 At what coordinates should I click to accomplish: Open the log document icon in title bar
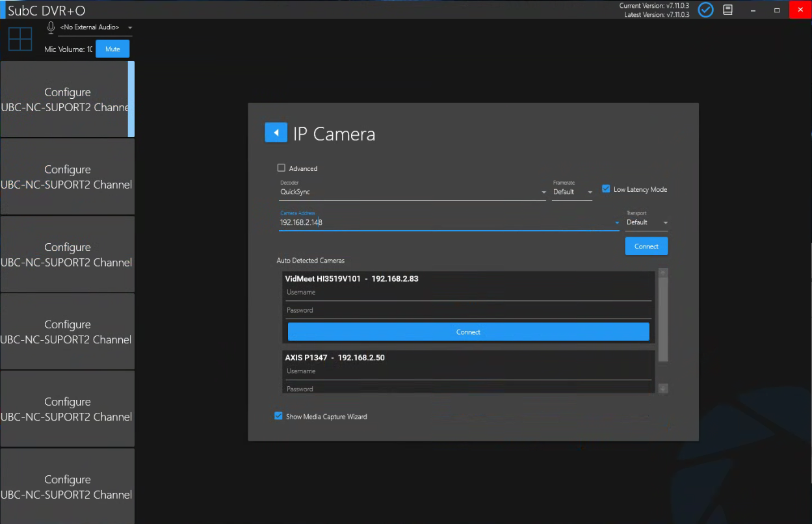[728, 10]
